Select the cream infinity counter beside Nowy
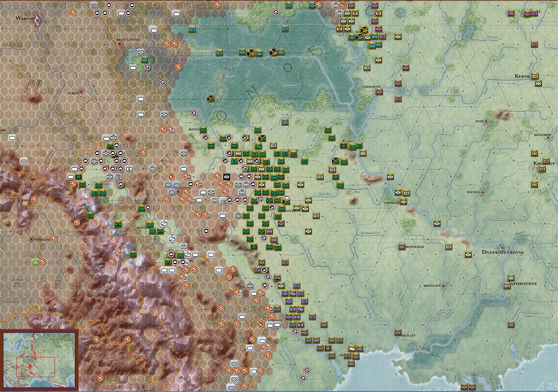558x392 pixels. point(24,161)
